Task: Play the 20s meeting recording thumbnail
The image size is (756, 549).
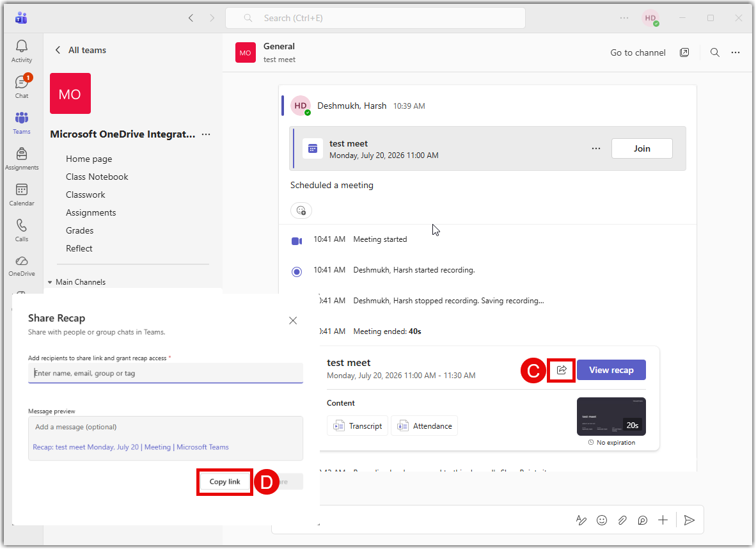Action: point(611,417)
